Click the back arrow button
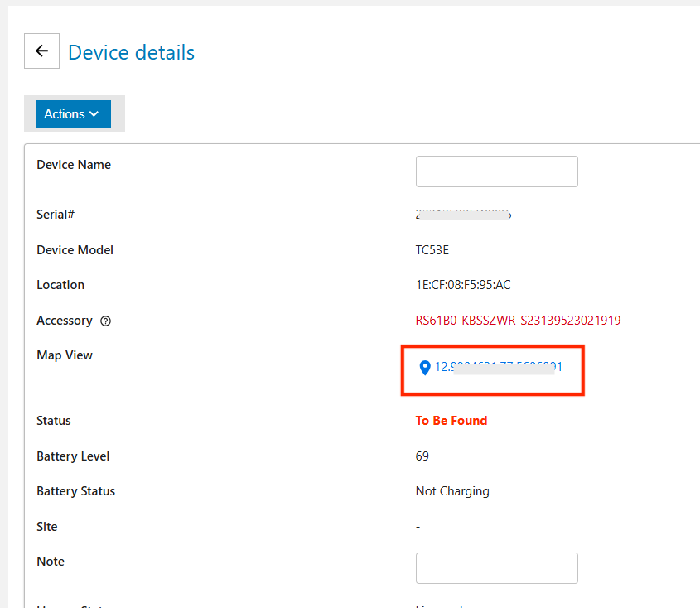 (x=41, y=51)
